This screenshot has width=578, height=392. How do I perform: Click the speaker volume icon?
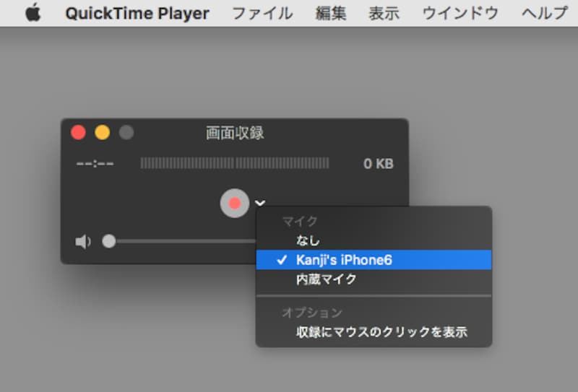pos(83,242)
